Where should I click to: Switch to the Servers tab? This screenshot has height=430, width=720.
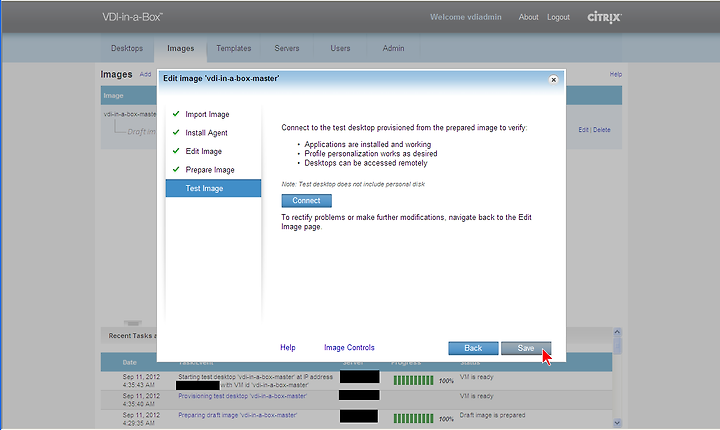287,48
